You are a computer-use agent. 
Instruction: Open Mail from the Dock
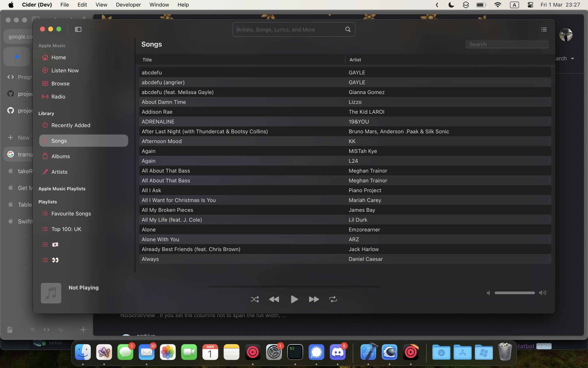(x=146, y=352)
